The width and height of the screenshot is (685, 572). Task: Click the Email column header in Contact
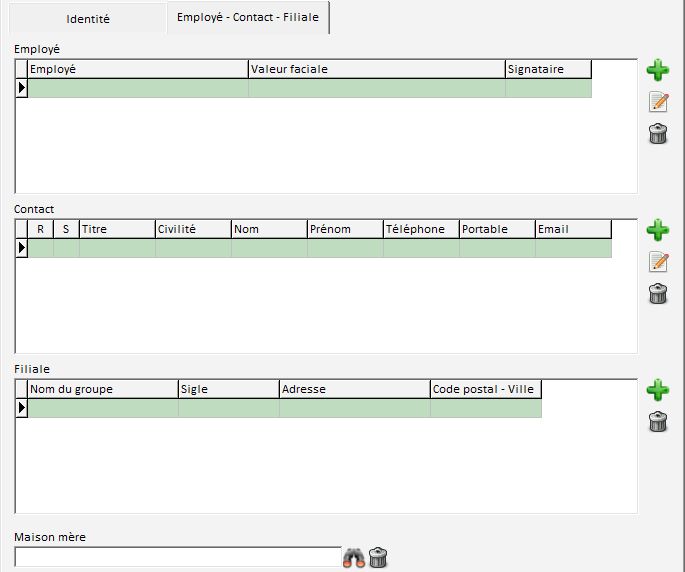573,229
